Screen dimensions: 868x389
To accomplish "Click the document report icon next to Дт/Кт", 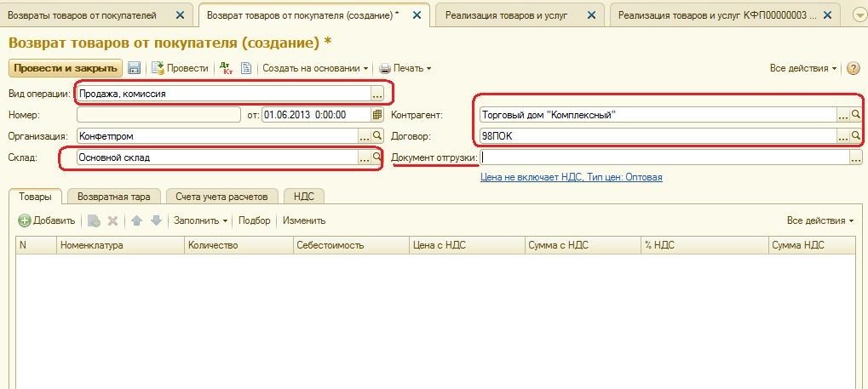I will [x=246, y=68].
